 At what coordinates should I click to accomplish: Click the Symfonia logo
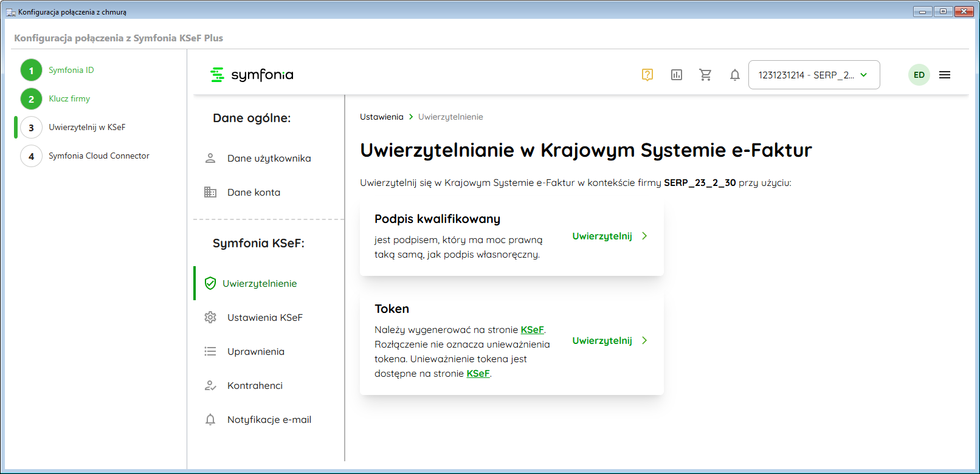[252, 75]
